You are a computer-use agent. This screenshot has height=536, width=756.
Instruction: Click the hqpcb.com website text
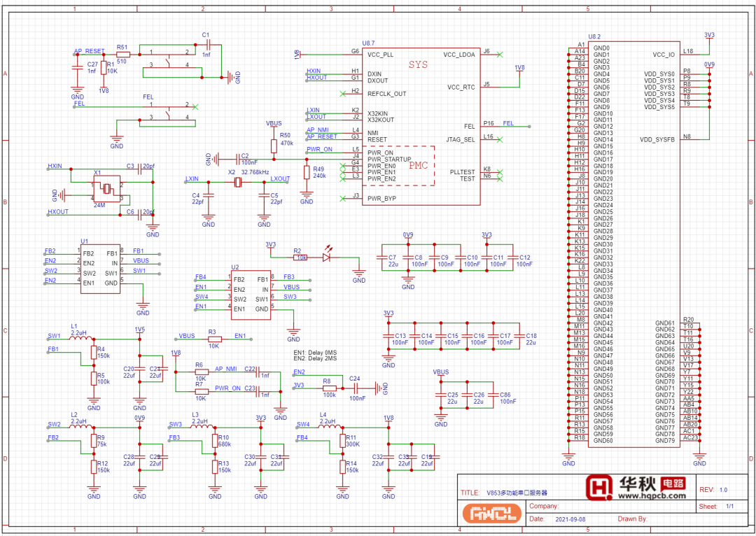click(652, 495)
